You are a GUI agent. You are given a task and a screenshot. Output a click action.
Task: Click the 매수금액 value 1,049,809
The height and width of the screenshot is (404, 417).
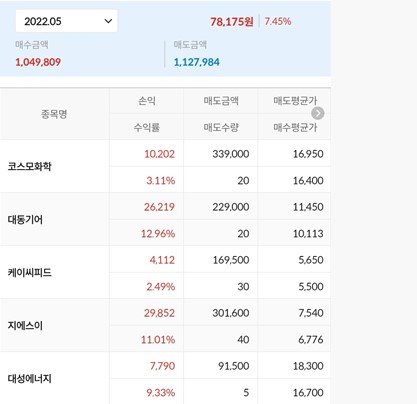[38, 62]
